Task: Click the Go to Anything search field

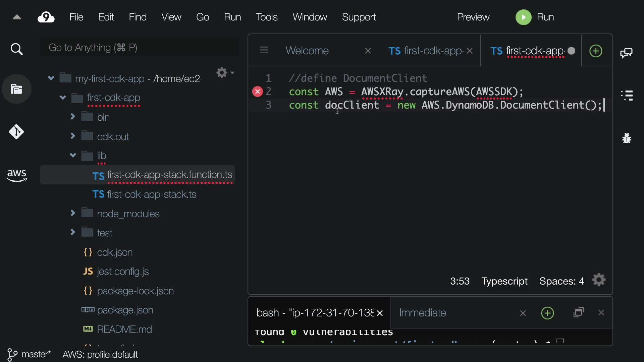Action: [x=139, y=48]
